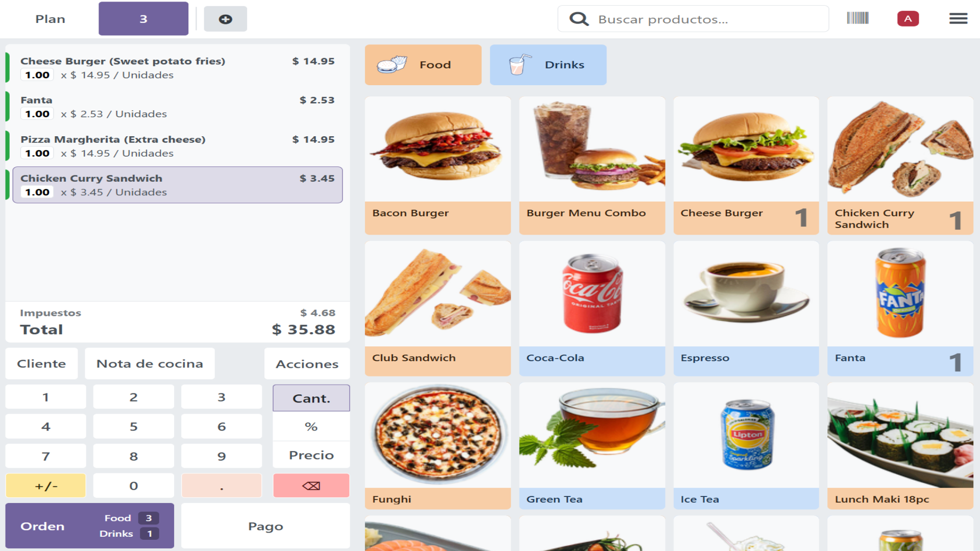Open the hamburger menu icon
The height and width of the screenshot is (551, 980).
pos(958,19)
